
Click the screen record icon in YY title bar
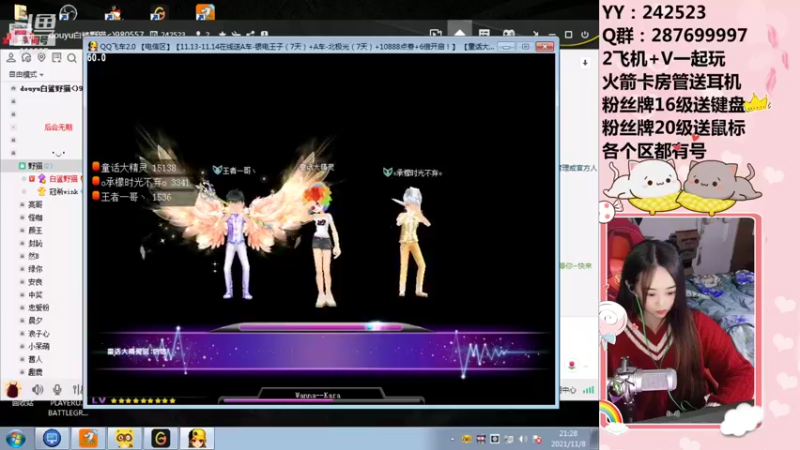[x=435, y=34]
